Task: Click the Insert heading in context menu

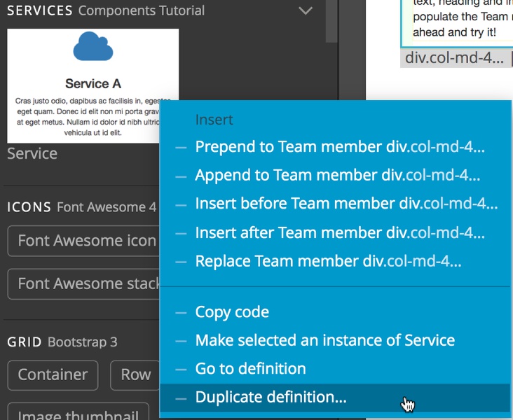Action: click(214, 120)
